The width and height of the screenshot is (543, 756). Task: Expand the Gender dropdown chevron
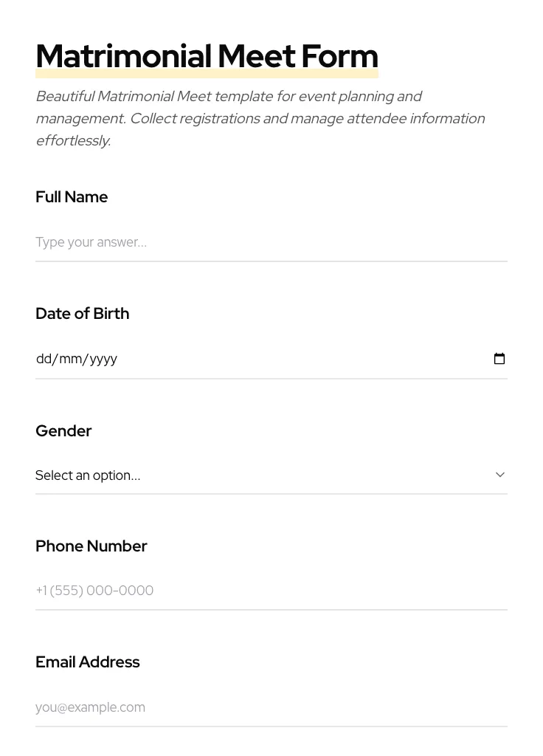click(500, 475)
